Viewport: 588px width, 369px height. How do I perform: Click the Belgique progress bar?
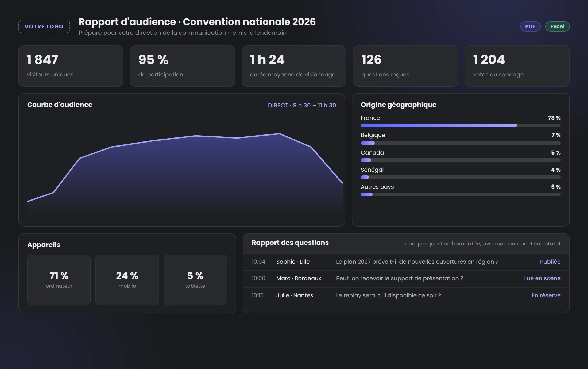(461, 143)
